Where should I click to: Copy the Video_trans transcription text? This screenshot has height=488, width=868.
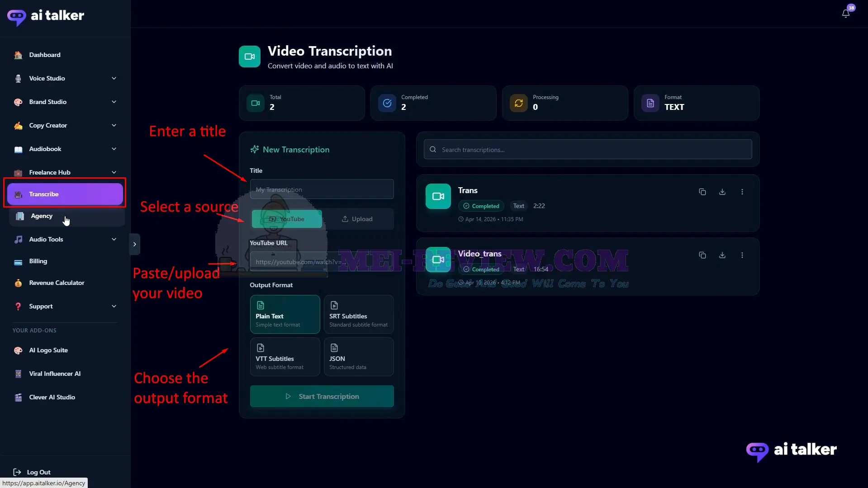pos(702,255)
